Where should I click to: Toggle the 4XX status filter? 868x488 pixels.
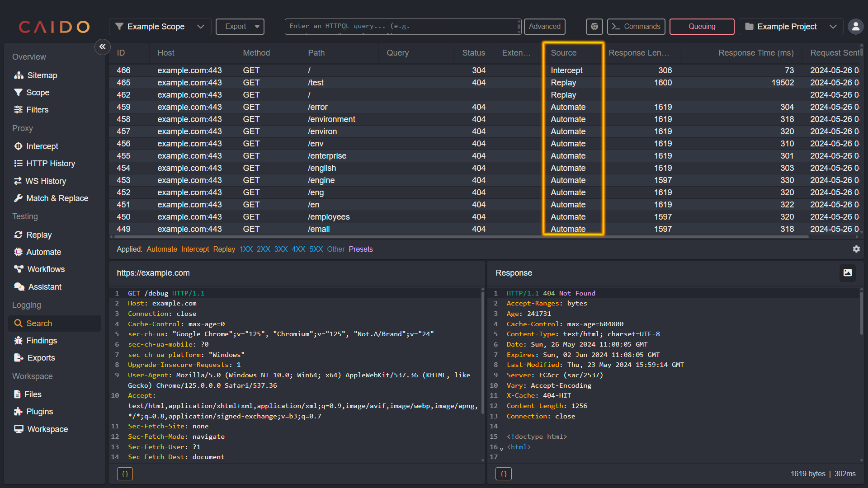tap(298, 249)
